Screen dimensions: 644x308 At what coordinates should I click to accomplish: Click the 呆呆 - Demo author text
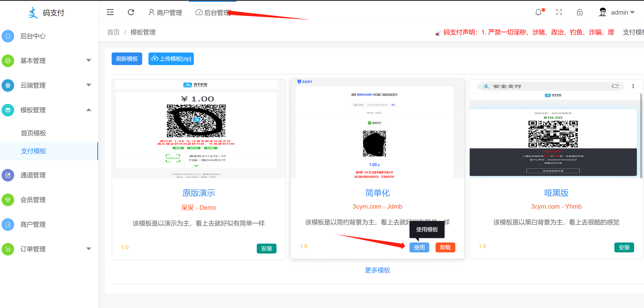click(199, 208)
